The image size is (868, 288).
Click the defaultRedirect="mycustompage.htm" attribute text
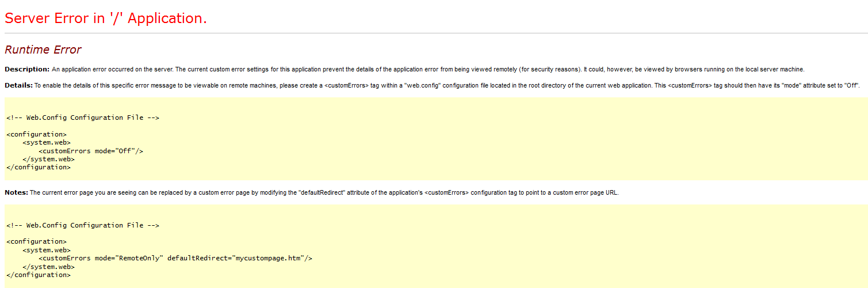(x=236, y=258)
